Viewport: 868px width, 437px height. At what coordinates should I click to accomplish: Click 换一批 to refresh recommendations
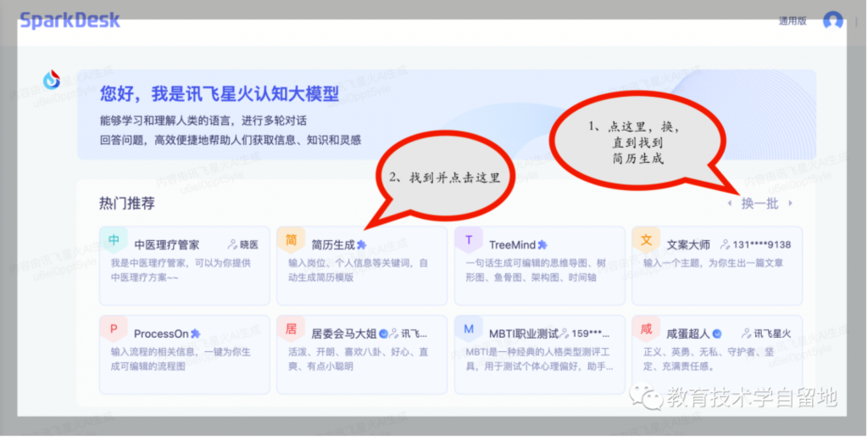click(759, 204)
